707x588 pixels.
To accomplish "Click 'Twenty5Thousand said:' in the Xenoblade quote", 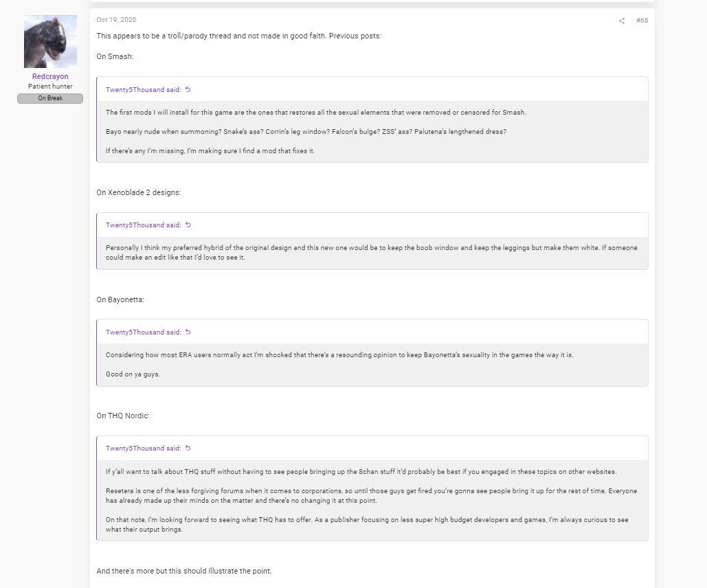I will point(144,225).
